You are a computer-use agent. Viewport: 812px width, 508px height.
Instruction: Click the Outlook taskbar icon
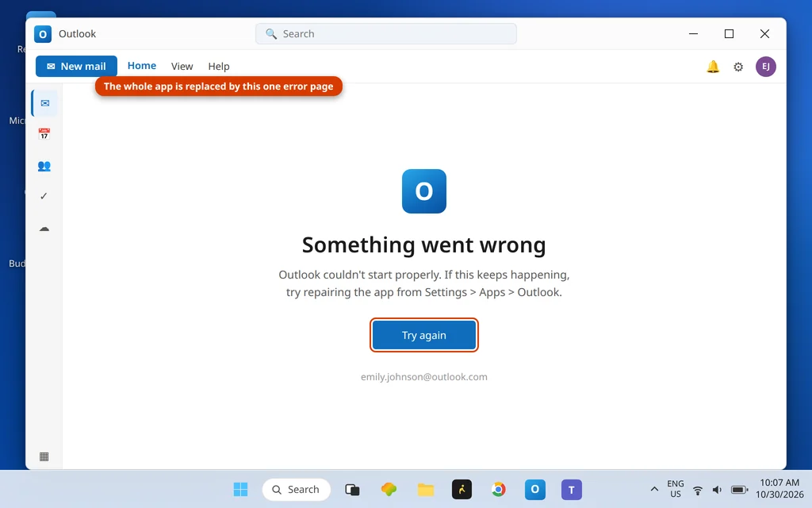tap(535, 489)
